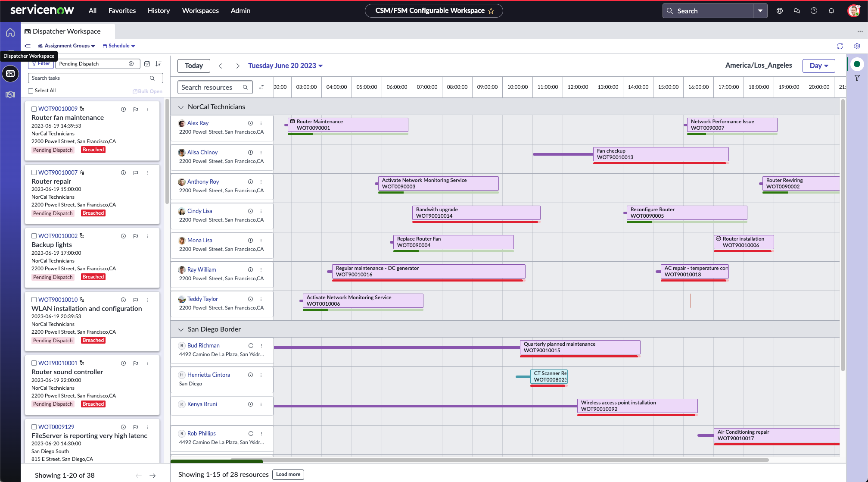Open the History menu
This screenshot has height=482, width=868.
point(159,11)
